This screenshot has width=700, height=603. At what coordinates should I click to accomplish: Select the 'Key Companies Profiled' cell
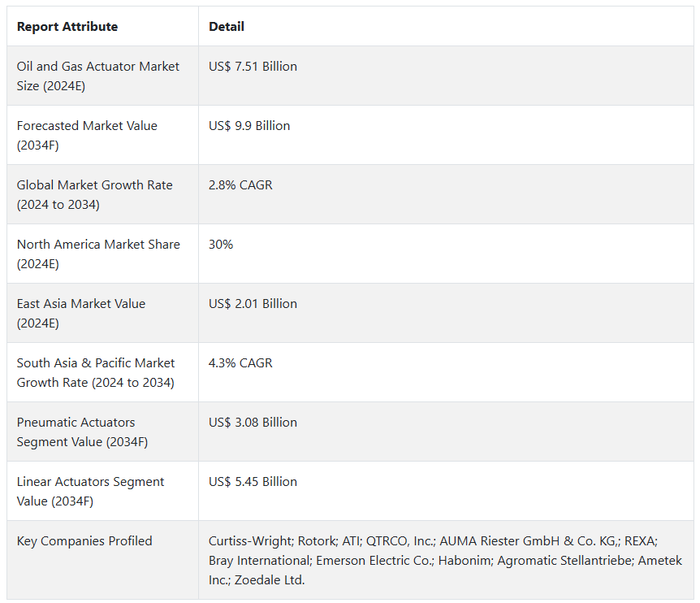click(x=84, y=541)
